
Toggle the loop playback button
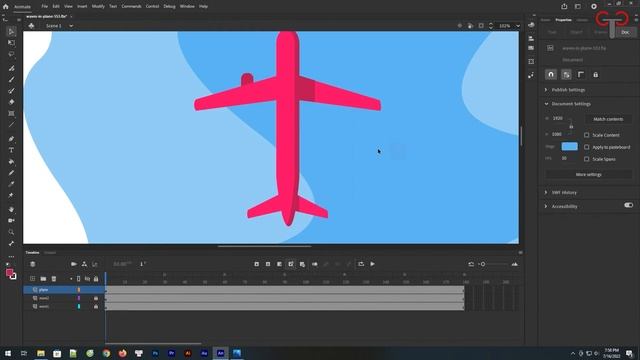pos(361,264)
